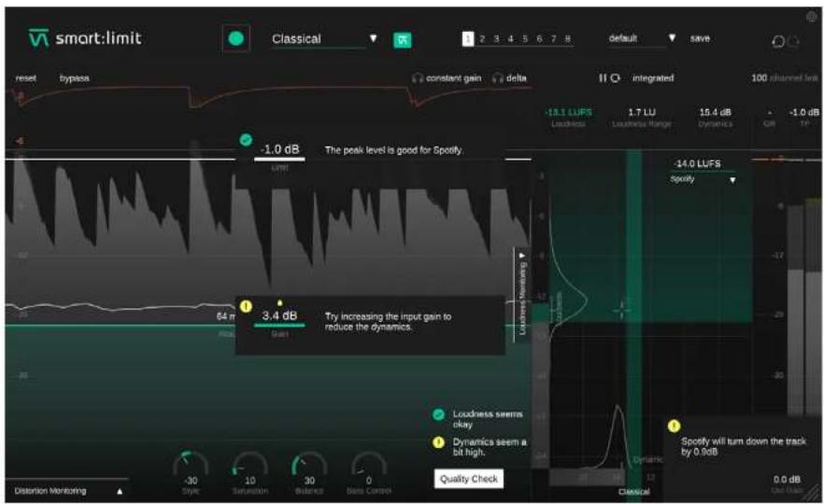Select state 3
Screen dimensions: 824x504
click(x=496, y=39)
